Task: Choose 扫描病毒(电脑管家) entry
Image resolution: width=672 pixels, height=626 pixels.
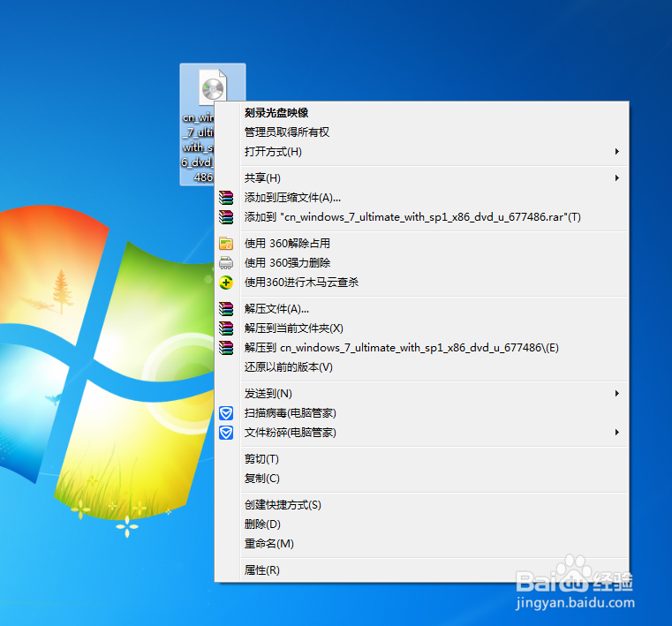Action: (421, 413)
